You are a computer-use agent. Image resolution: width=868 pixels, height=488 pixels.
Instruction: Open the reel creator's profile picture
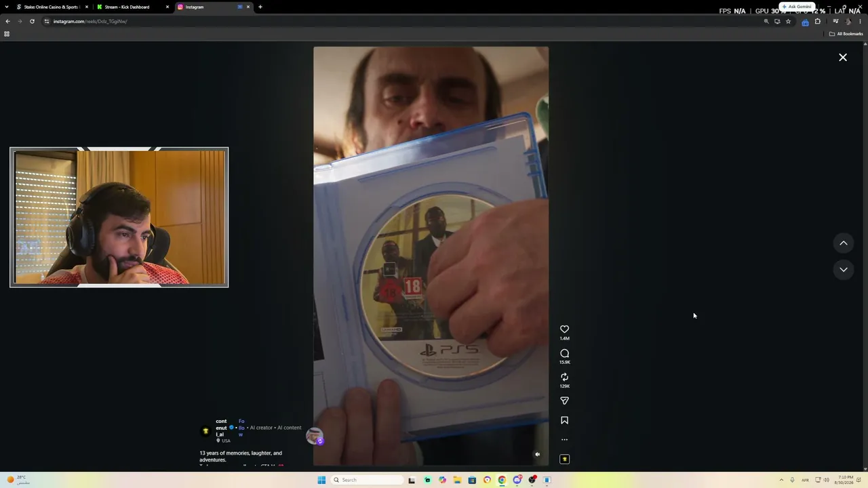[205, 431]
